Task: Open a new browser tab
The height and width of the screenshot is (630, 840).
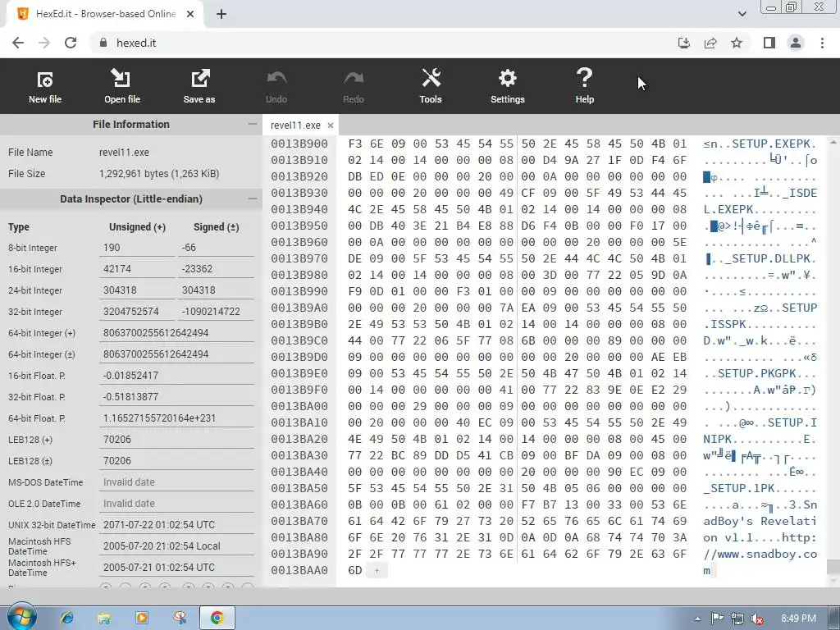Action: [x=221, y=14]
